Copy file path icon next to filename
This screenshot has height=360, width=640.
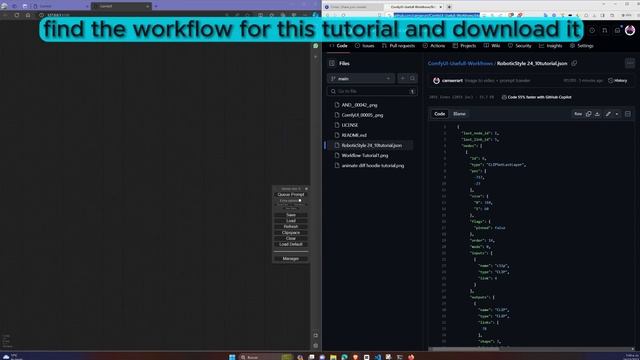574,63
